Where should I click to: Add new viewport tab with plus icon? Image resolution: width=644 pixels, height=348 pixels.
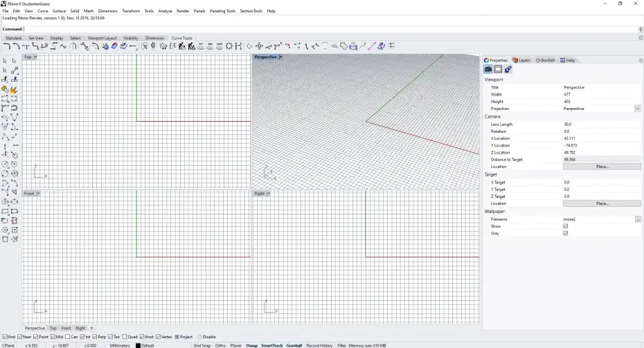tap(91, 329)
